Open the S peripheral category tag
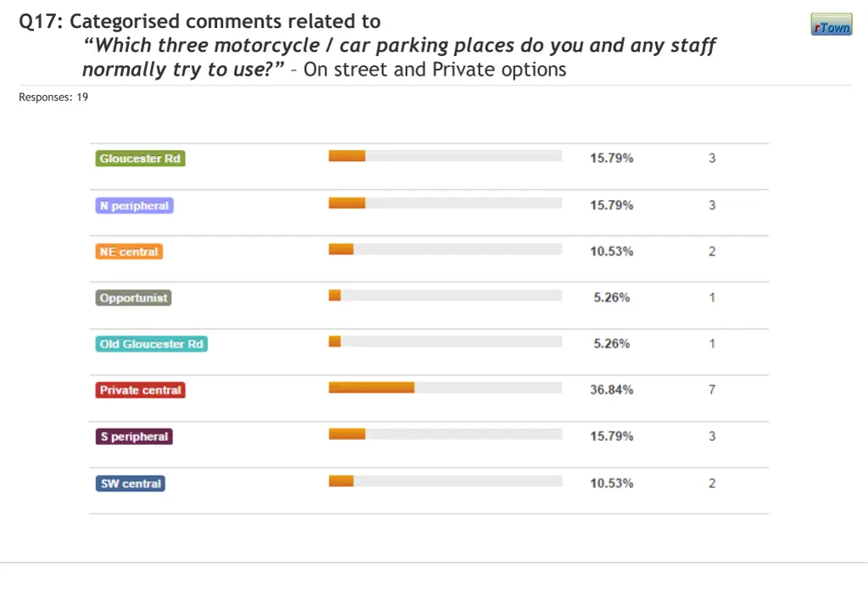 (134, 437)
